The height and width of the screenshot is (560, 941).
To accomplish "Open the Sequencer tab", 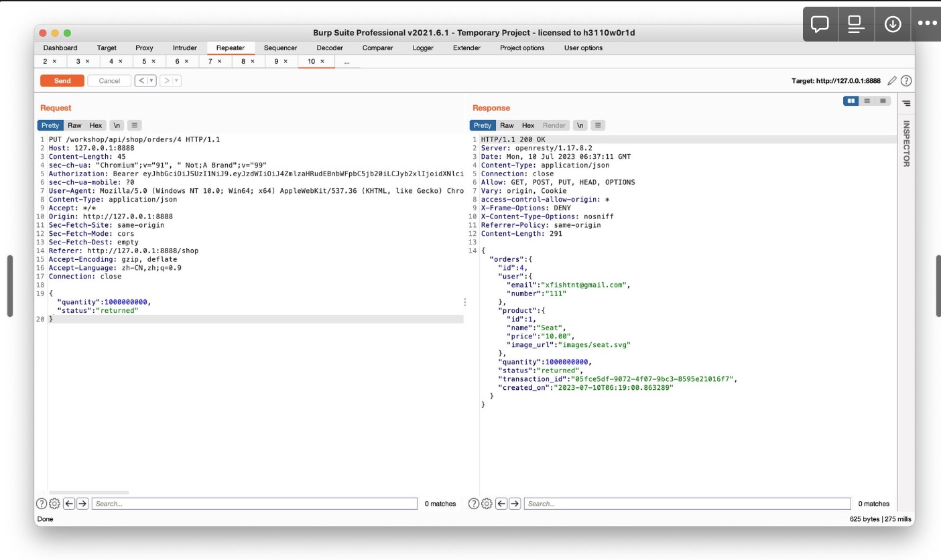I will pyautogui.click(x=280, y=48).
